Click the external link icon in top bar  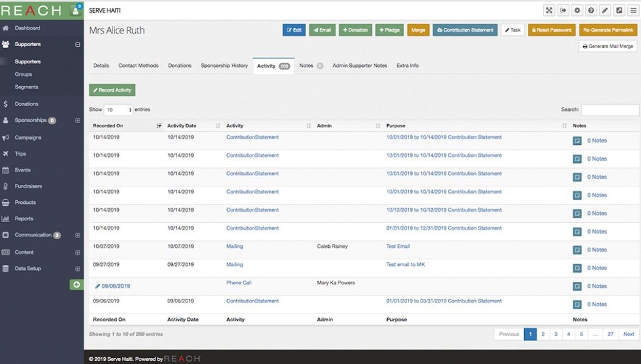619,10
